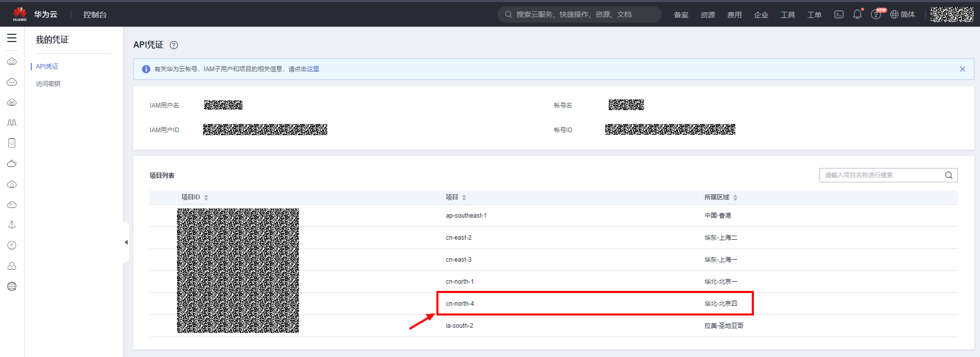Open the 企业 top menu
980x357 pixels.
[761, 15]
